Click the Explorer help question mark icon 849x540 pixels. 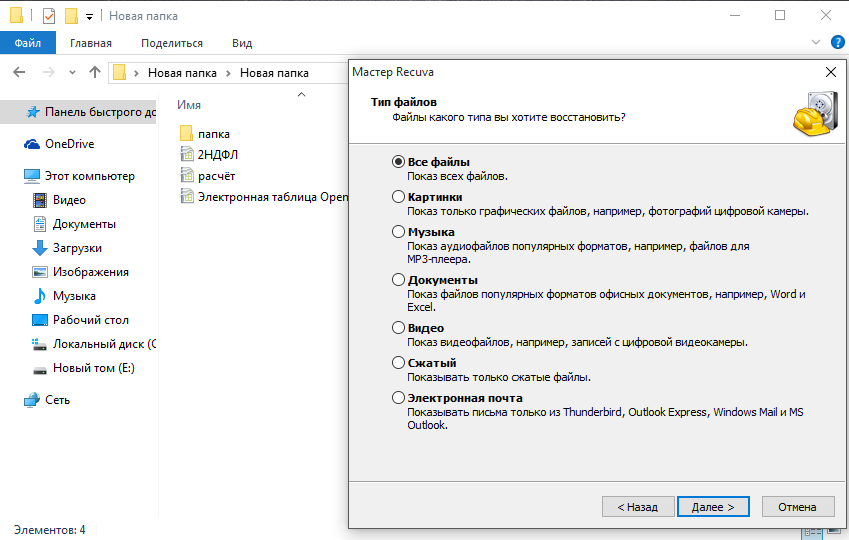(836, 43)
